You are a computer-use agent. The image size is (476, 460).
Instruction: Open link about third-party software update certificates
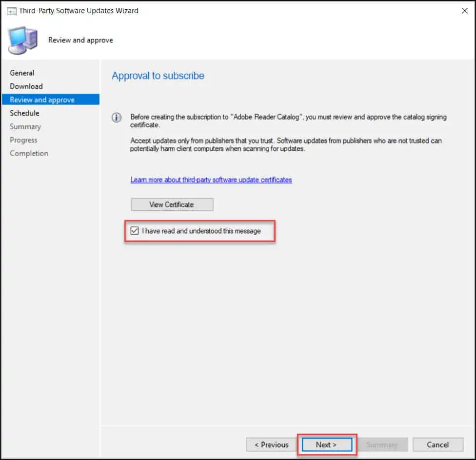(211, 180)
